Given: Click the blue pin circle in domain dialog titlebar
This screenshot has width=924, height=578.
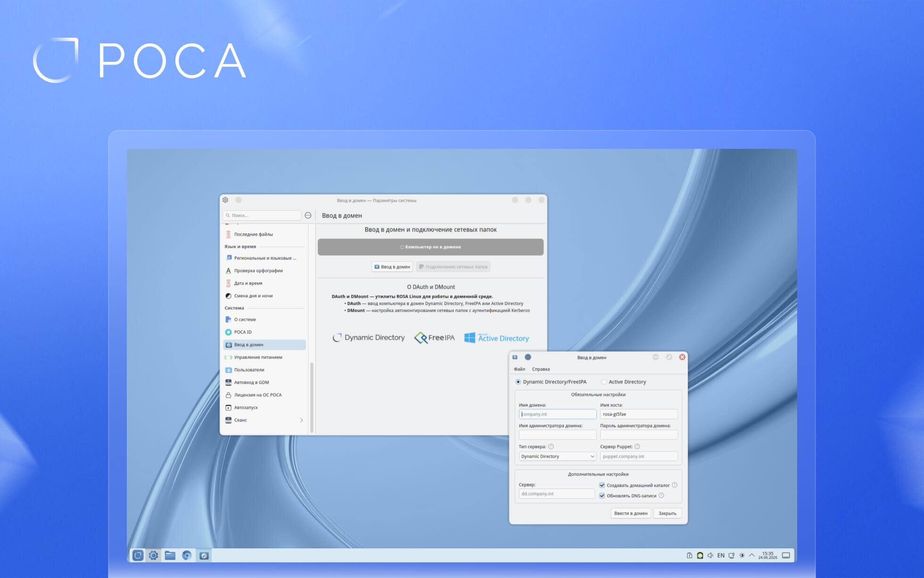Looking at the screenshot, I should (528, 357).
